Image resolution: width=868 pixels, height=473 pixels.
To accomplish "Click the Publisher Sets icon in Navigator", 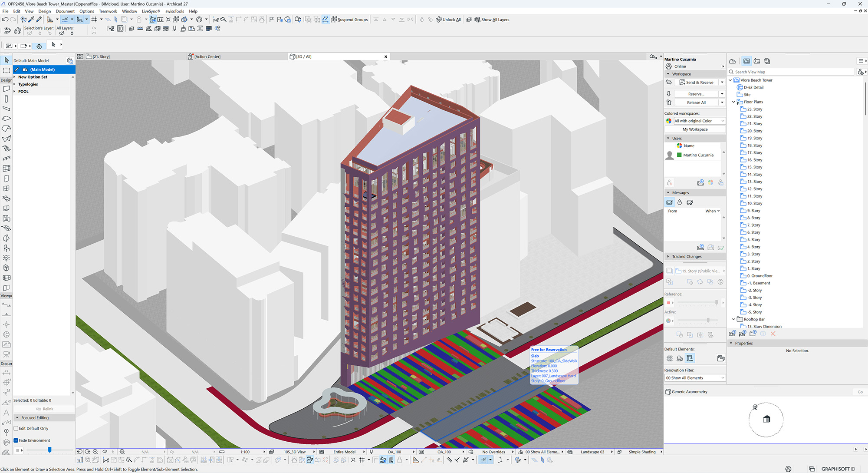I will [767, 61].
